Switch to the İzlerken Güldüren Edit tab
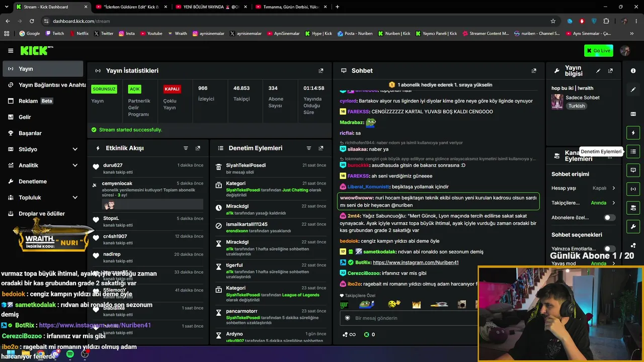The width and height of the screenshot is (644, 362). pyautogui.click(x=131, y=7)
